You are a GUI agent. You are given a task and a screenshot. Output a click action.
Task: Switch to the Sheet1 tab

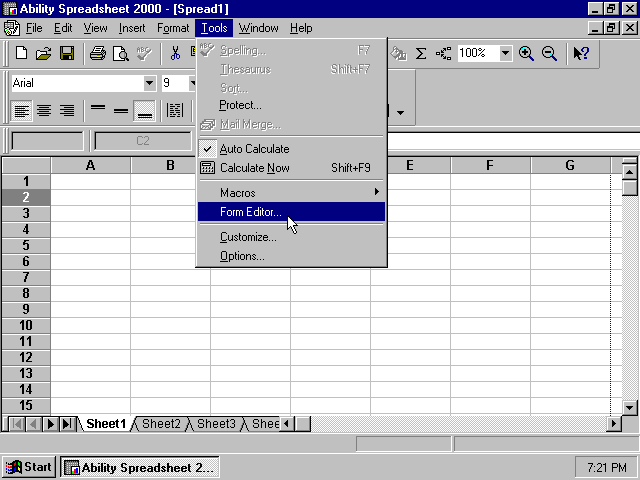click(x=106, y=424)
